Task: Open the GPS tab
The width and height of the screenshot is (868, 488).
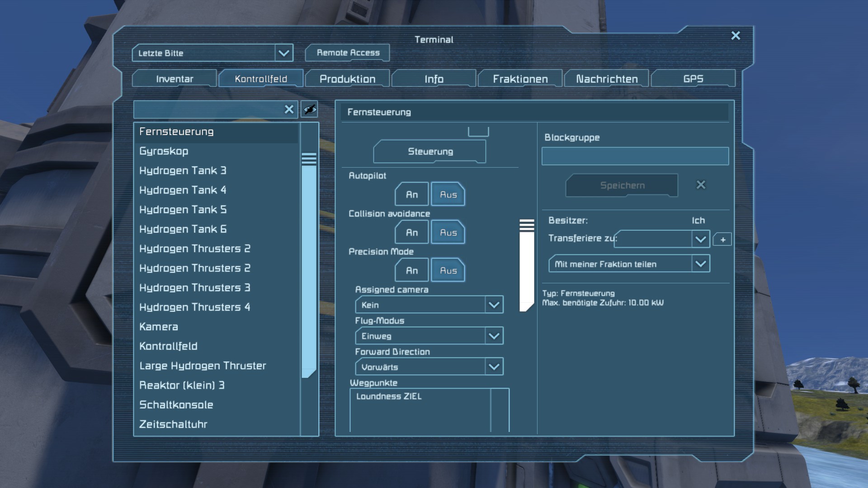Action: coord(693,79)
